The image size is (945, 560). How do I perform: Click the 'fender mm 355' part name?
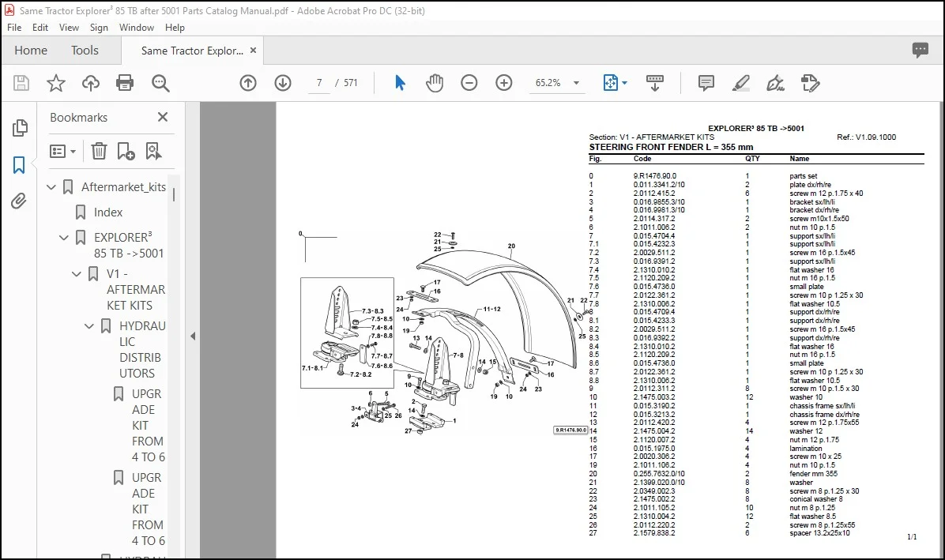[x=813, y=474]
